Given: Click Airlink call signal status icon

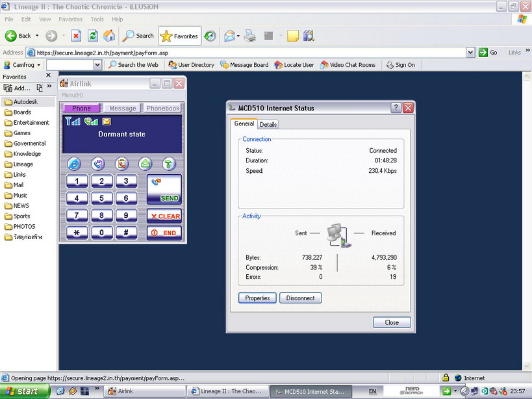Looking at the screenshot, I should (x=91, y=121).
